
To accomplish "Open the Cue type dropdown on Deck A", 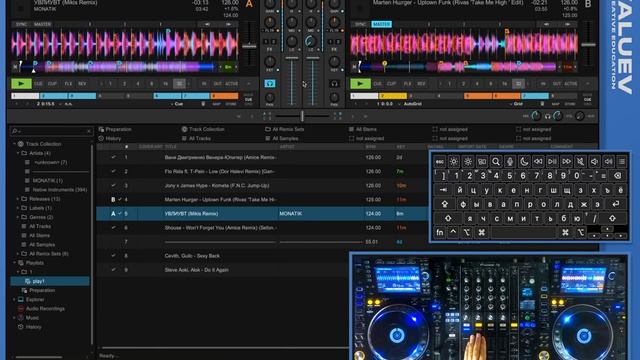I will pyautogui.click(x=177, y=104).
